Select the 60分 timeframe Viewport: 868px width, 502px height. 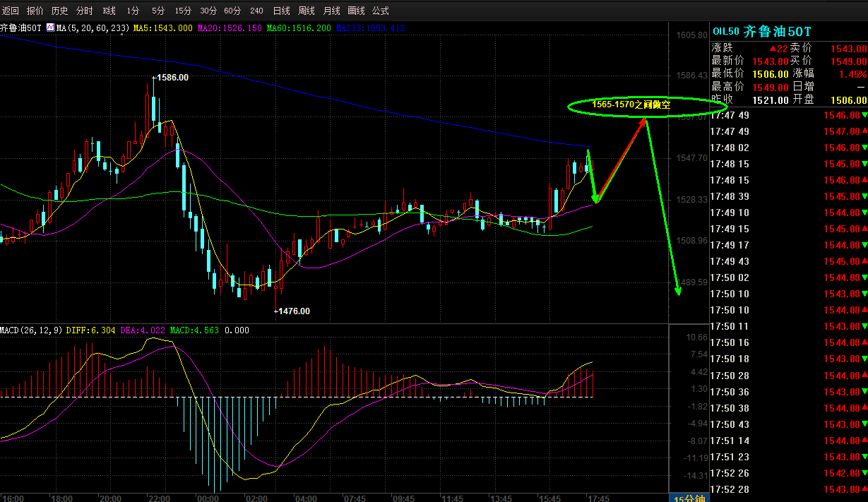coord(232,11)
